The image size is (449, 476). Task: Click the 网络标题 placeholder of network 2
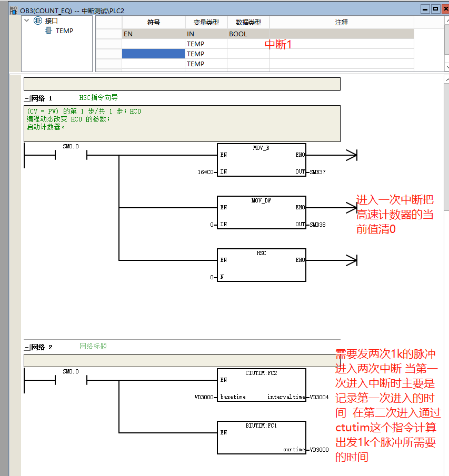[x=93, y=346]
